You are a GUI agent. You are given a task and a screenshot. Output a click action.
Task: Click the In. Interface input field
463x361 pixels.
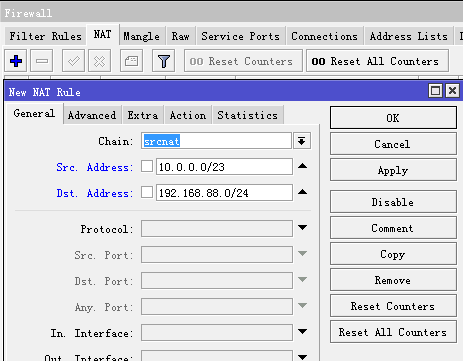coord(217,332)
